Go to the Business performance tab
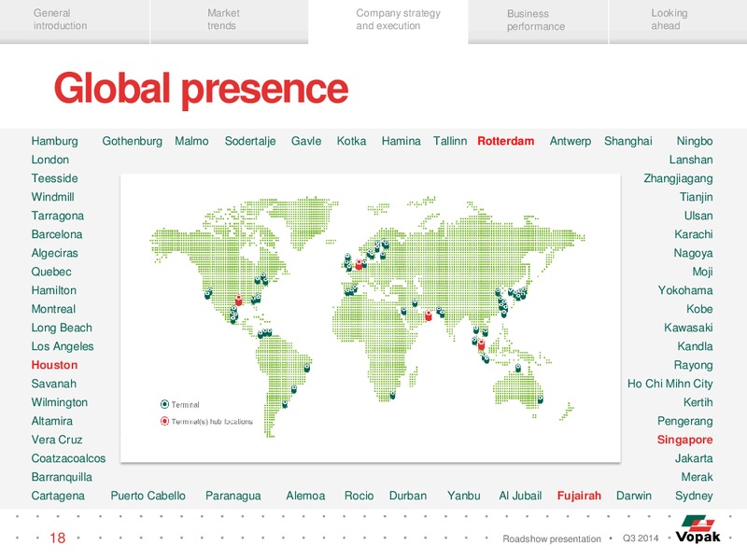747x560 pixels. tap(538, 21)
